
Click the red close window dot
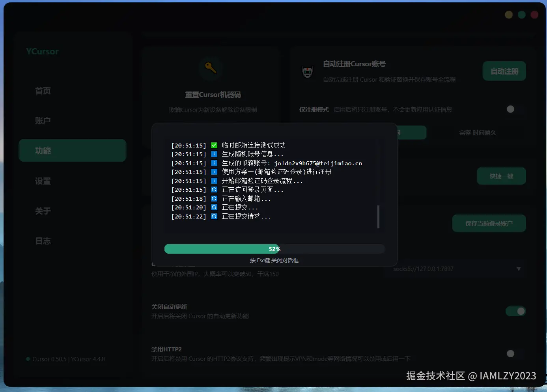click(x=534, y=15)
